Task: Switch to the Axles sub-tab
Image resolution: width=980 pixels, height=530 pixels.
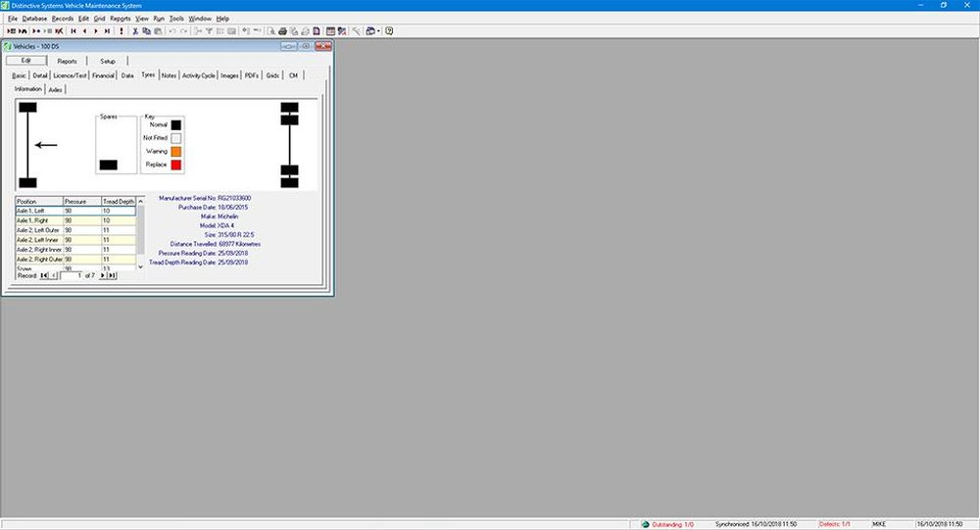Action: (x=56, y=90)
